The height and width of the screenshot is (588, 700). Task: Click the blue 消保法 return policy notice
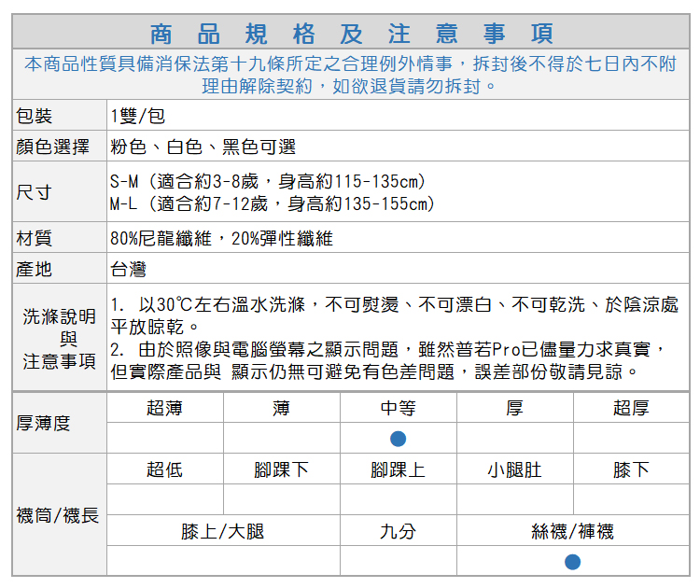pyautogui.click(x=350, y=75)
